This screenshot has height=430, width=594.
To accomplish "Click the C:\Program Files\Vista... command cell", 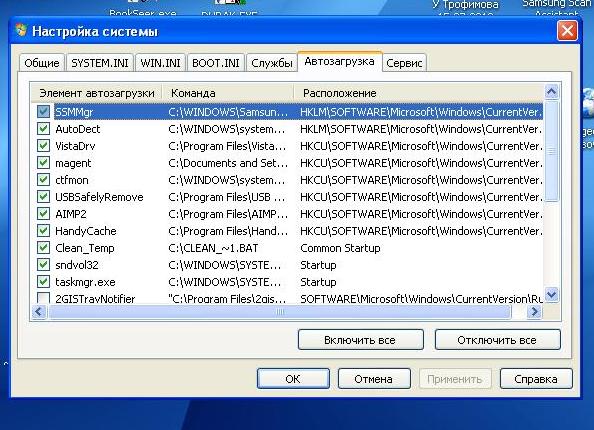I will 227,146.
